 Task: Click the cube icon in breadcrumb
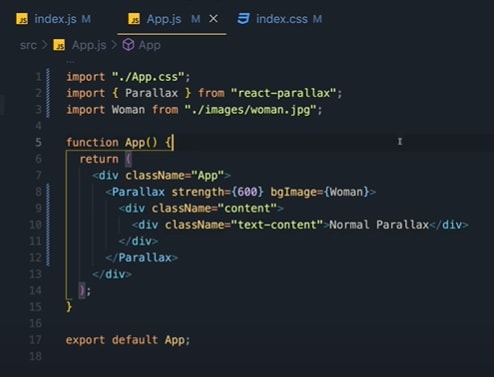click(x=128, y=45)
